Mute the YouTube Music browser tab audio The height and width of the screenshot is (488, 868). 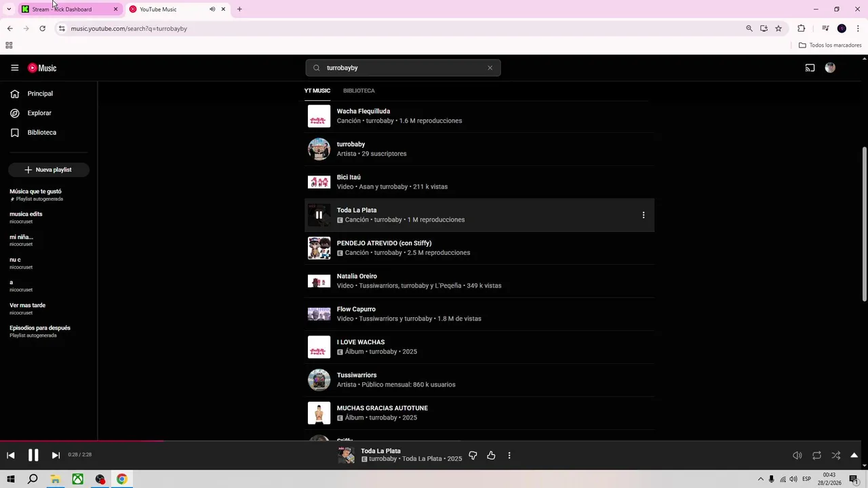[x=212, y=9]
